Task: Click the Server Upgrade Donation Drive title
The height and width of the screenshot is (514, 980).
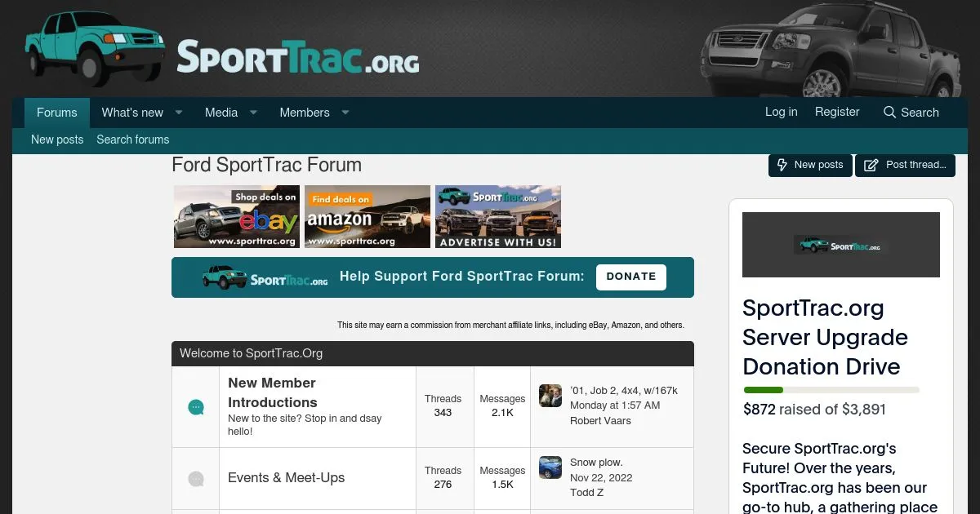Action: coord(825,337)
